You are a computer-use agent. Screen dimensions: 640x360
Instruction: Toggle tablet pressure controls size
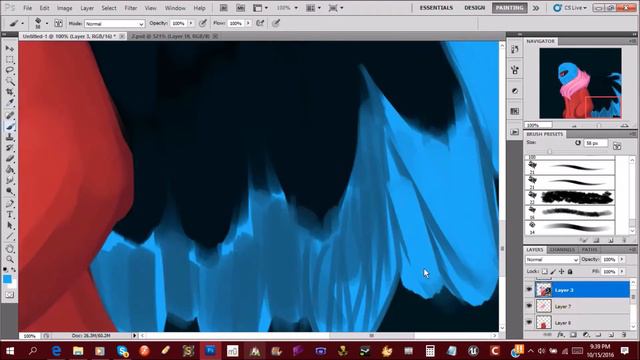pyautogui.click(x=276, y=23)
